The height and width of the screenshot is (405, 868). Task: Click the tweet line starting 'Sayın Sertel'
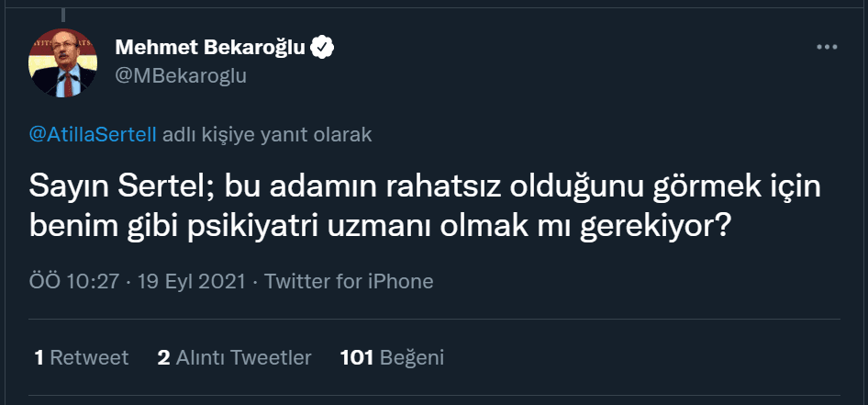[x=424, y=187]
